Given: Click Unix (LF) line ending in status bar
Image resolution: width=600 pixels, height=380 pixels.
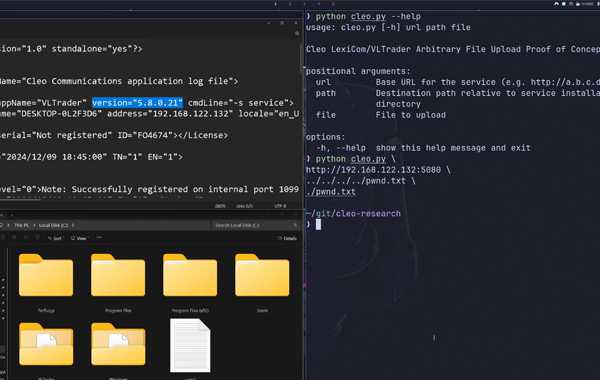Looking at the screenshot, I should click(244, 206).
